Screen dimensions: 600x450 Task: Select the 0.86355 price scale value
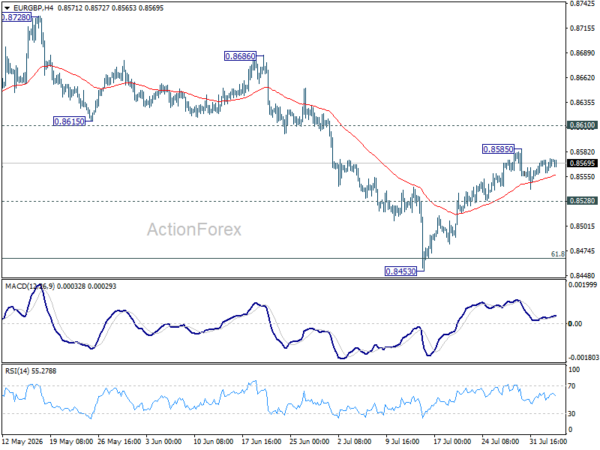click(582, 103)
